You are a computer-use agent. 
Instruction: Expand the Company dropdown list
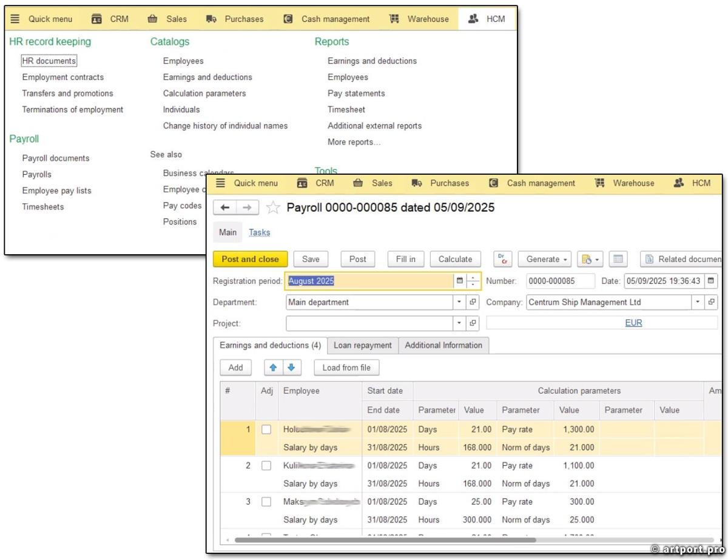pos(698,302)
